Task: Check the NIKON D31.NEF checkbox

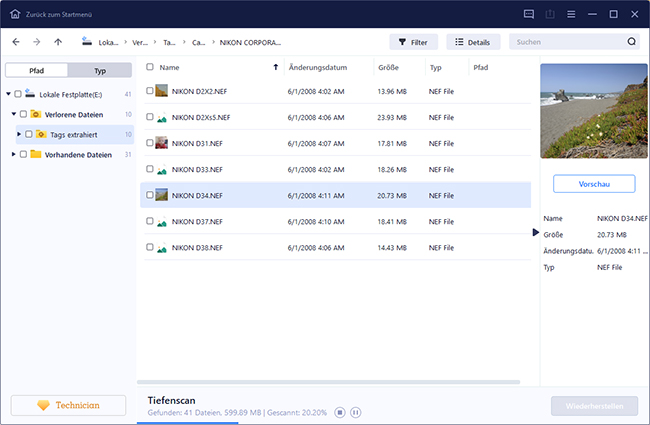Action: (x=150, y=143)
